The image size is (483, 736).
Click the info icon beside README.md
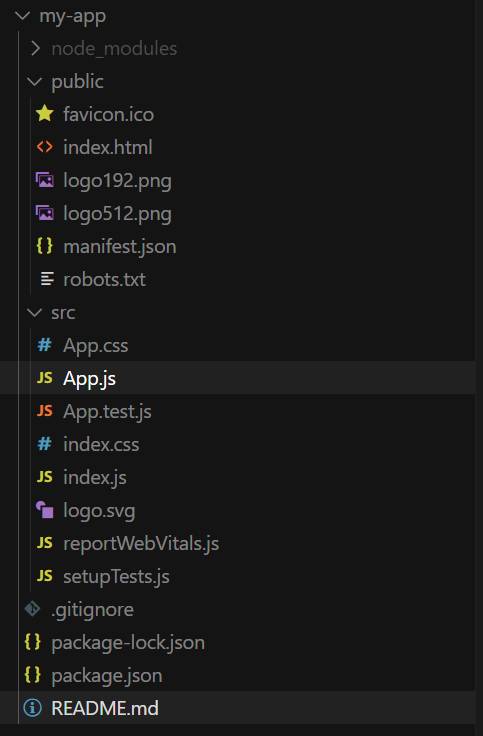click(32, 708)
